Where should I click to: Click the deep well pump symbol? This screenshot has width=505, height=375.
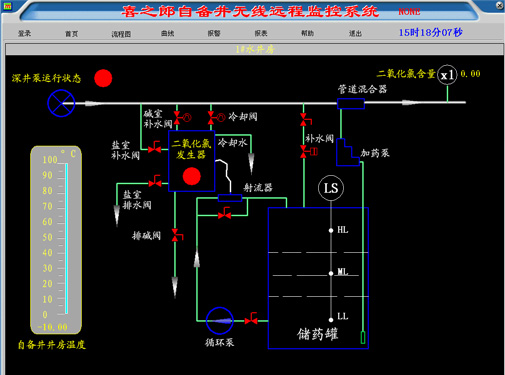point(61,103)
